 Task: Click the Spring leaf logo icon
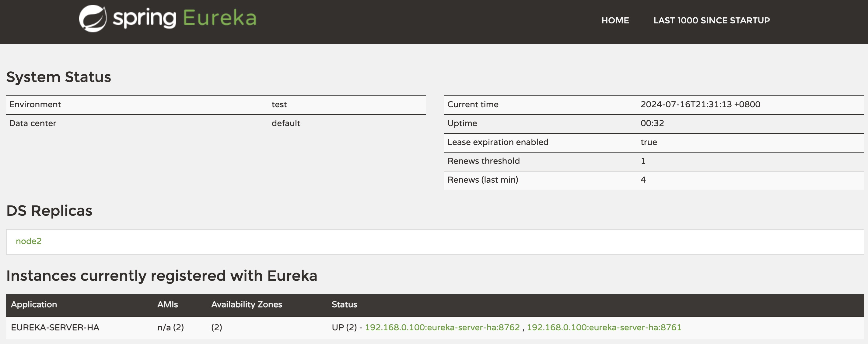(x=93, y=19)
